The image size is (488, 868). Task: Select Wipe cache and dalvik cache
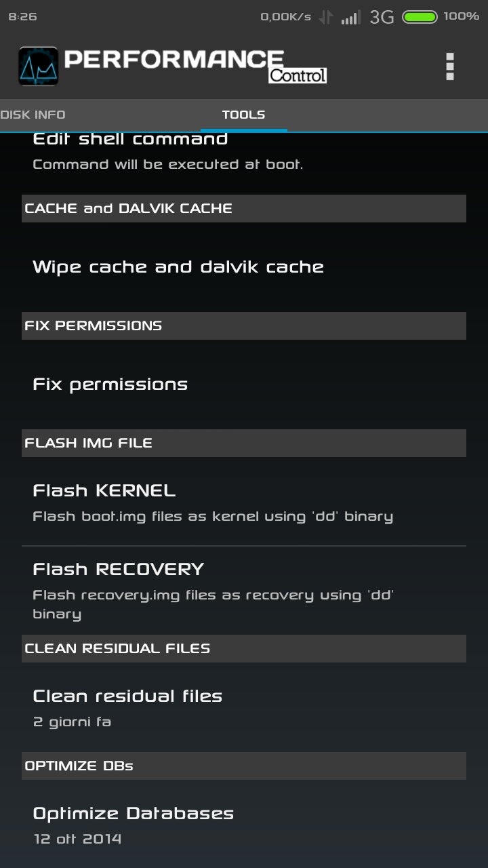[244, 267]
